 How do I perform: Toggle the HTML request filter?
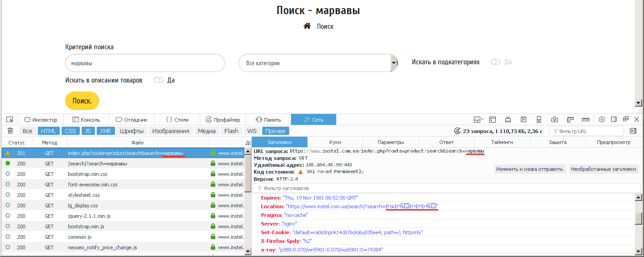point(48,131)
